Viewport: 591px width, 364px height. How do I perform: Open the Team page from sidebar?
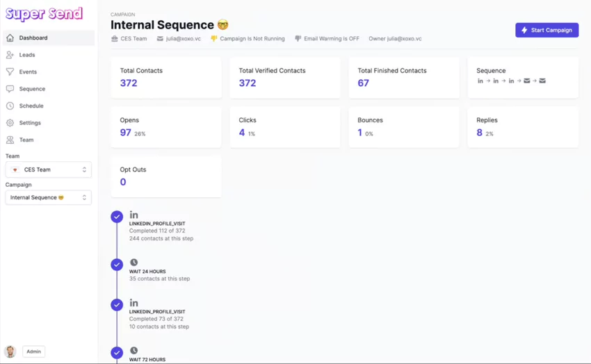click(49, 140)
